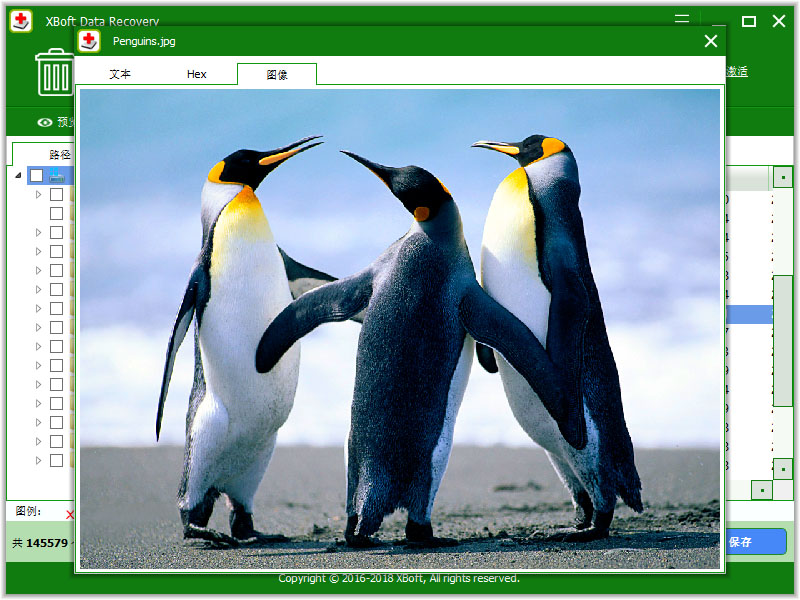Select the 路径 tab

pos(59,155)
